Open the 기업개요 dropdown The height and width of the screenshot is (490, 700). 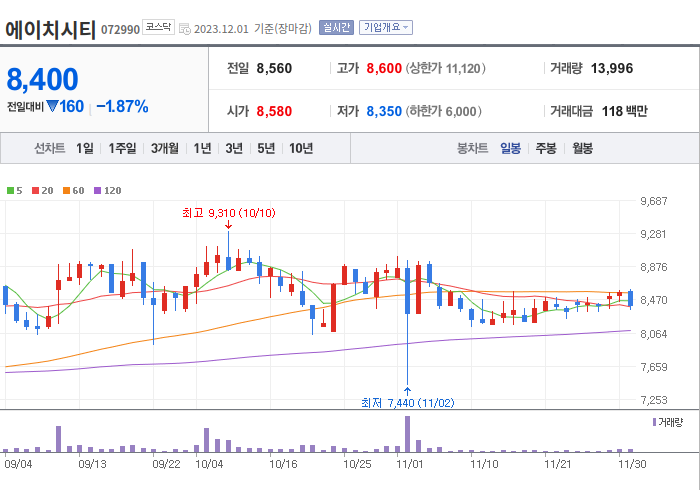[x=386, y=28]
